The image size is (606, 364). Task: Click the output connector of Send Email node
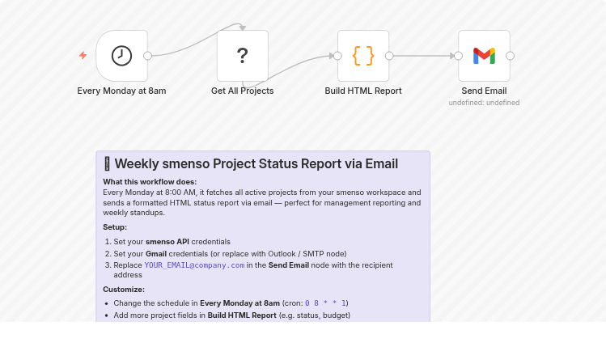coord(511,56)
